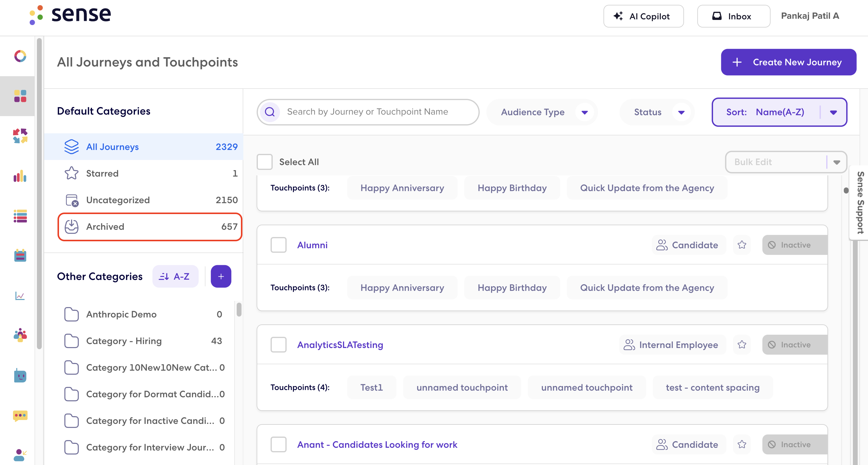The height and width of the screenshot is (465, 868).
Task: Toggle the Alumni Inactive status
Action: [x=794, y=245]
